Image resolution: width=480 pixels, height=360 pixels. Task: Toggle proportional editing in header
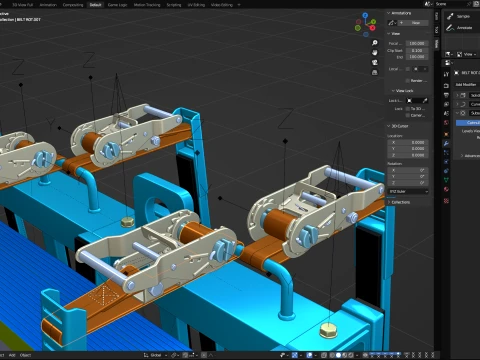coord(204,355)
